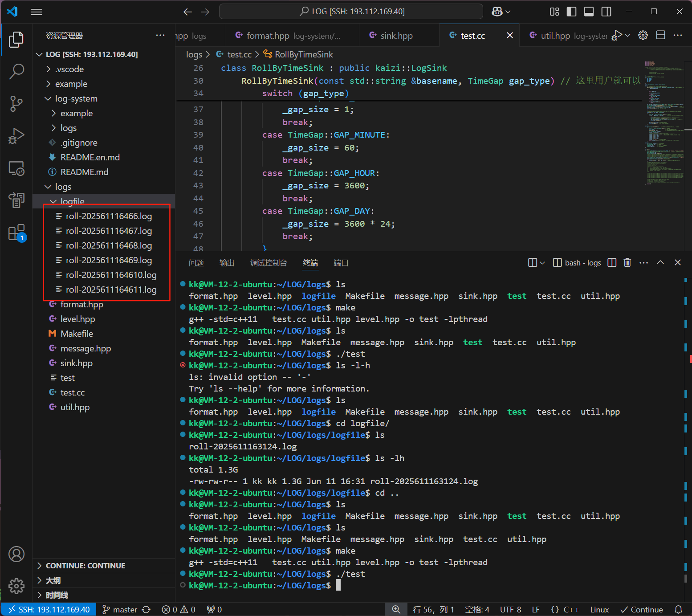
Task: Run or debug the file with play icon
Action: pos(617,35)
